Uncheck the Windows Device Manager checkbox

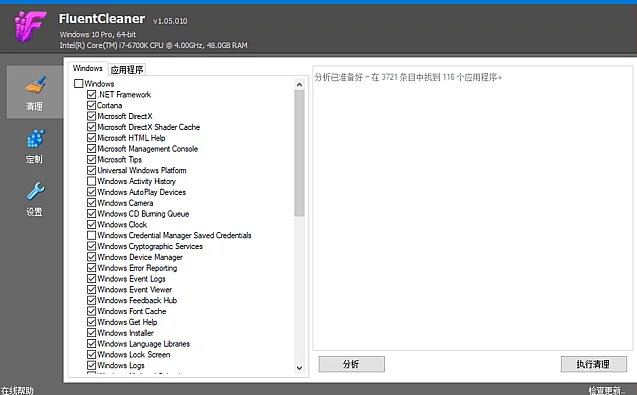tap(91, 257)
